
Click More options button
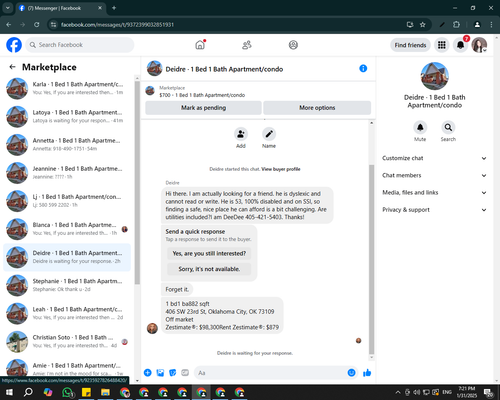coord(317,108)
